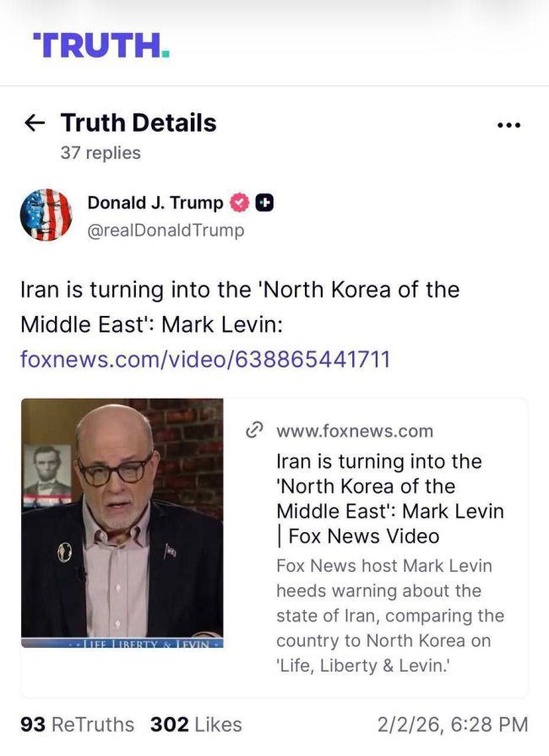Go back using the left arrow
The width and height of the screenshot is (549, 756).
[x=35, y=123]
